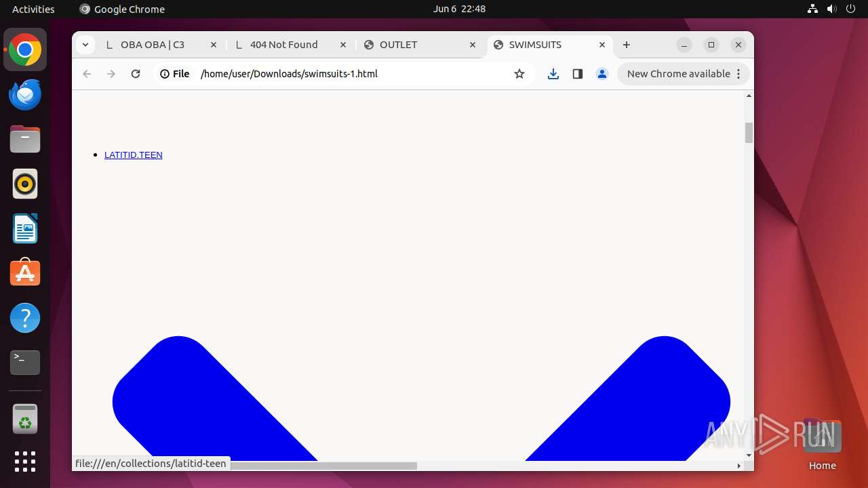
Task: Click New Chrome available button
Action: [684, 74]
